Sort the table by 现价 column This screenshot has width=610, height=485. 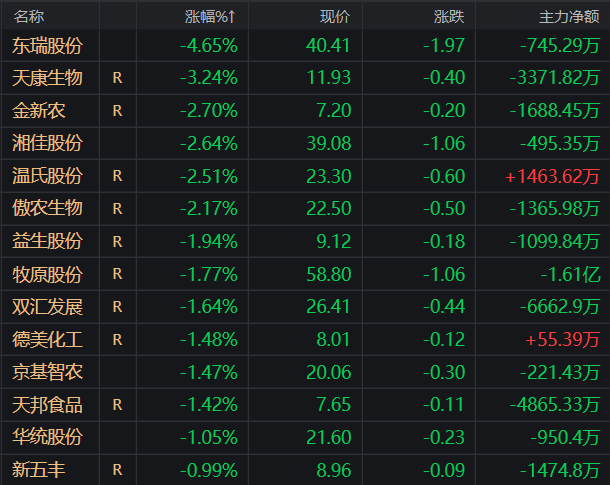pyautogui.click(x=334, y=17)
